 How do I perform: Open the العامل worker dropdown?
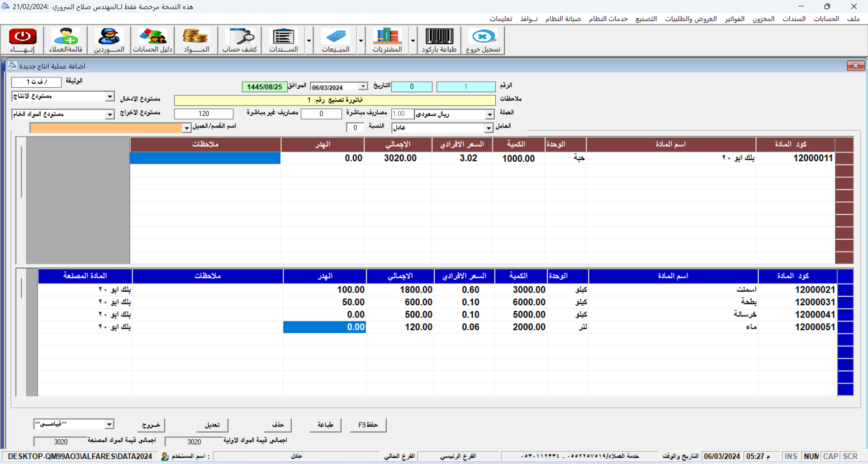[x=489, y=128]
